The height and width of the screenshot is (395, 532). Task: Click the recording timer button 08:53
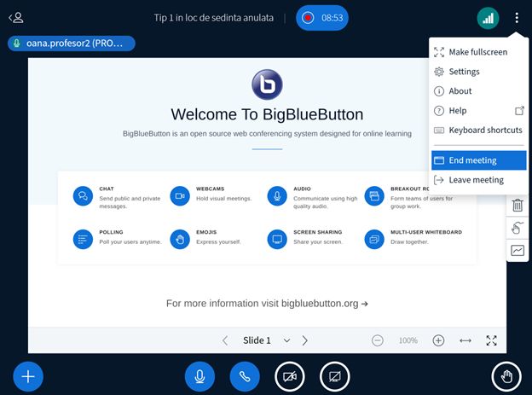click(x=322, y=18)
